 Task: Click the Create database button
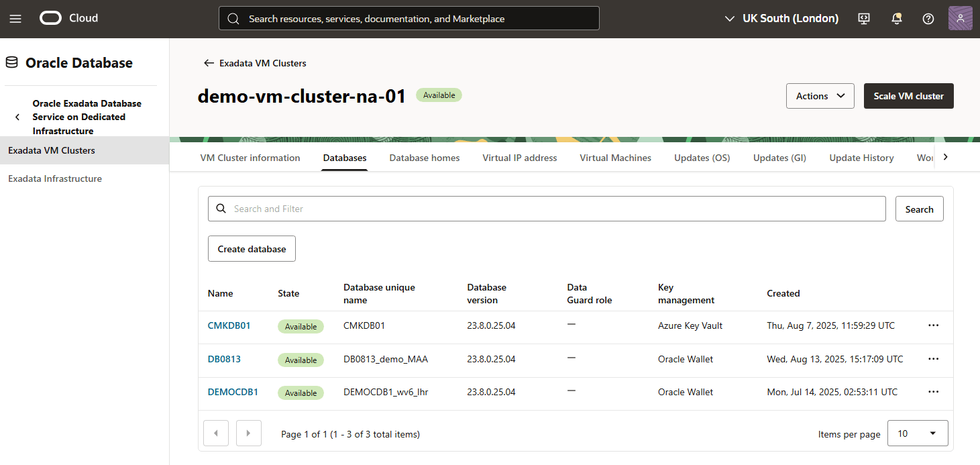click(x=252, y=248)
